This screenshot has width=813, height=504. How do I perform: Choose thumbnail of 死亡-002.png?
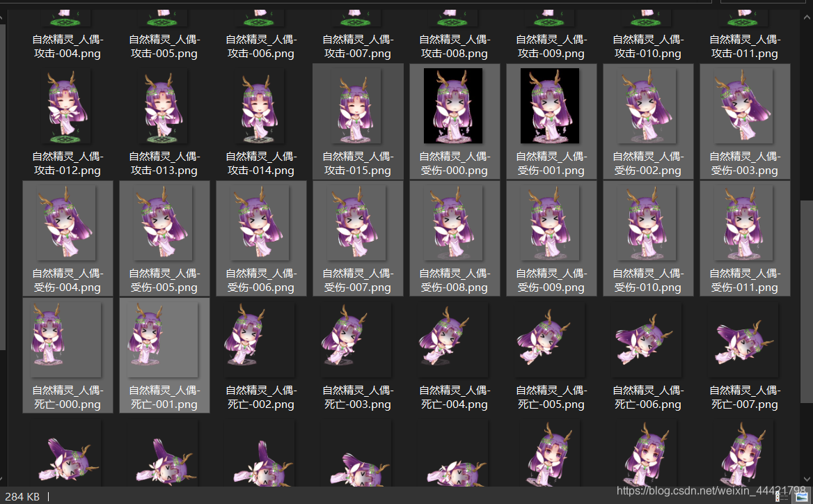pos(260,340)
